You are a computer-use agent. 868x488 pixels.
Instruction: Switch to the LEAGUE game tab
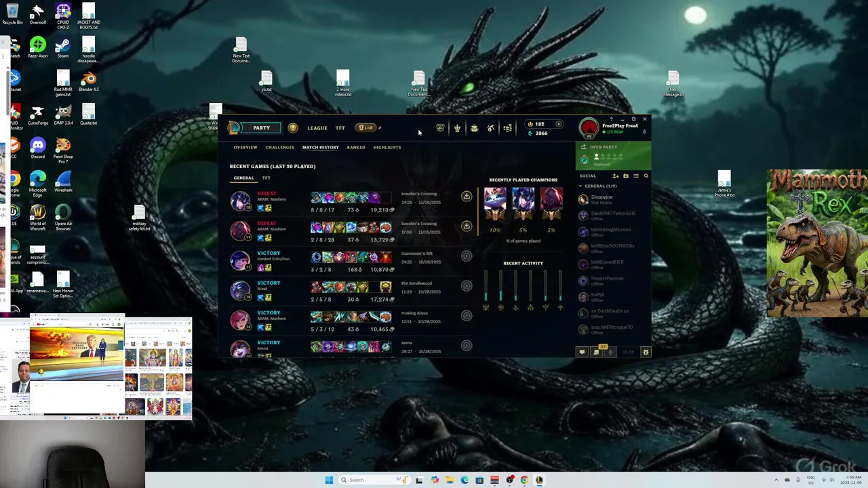(317, 128)
